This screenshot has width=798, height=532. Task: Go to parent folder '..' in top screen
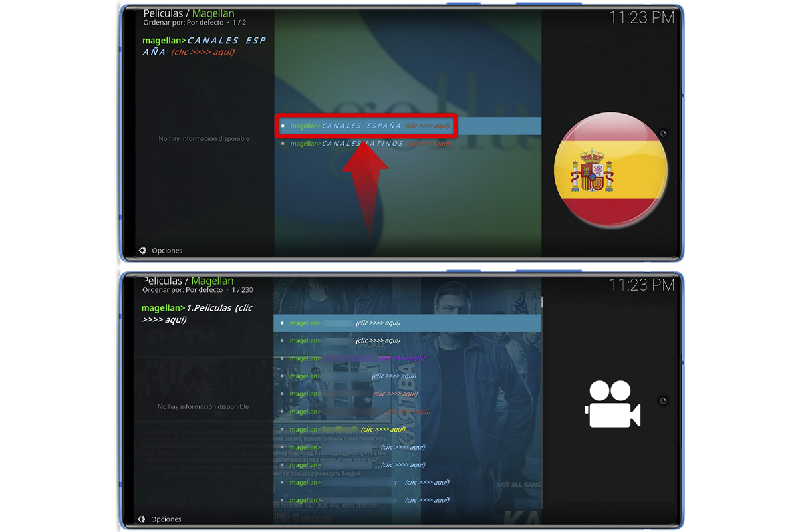click(292, 108)
